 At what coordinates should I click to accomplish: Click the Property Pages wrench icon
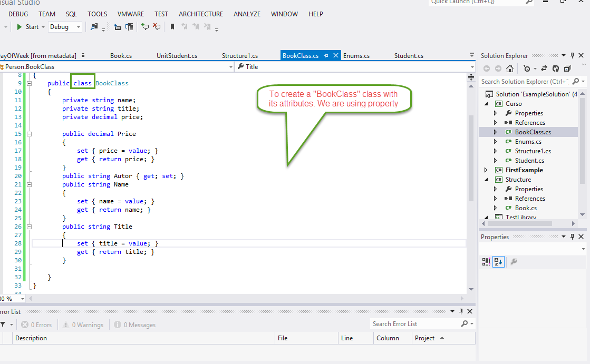pyautogui.click(x=514, y=262)
